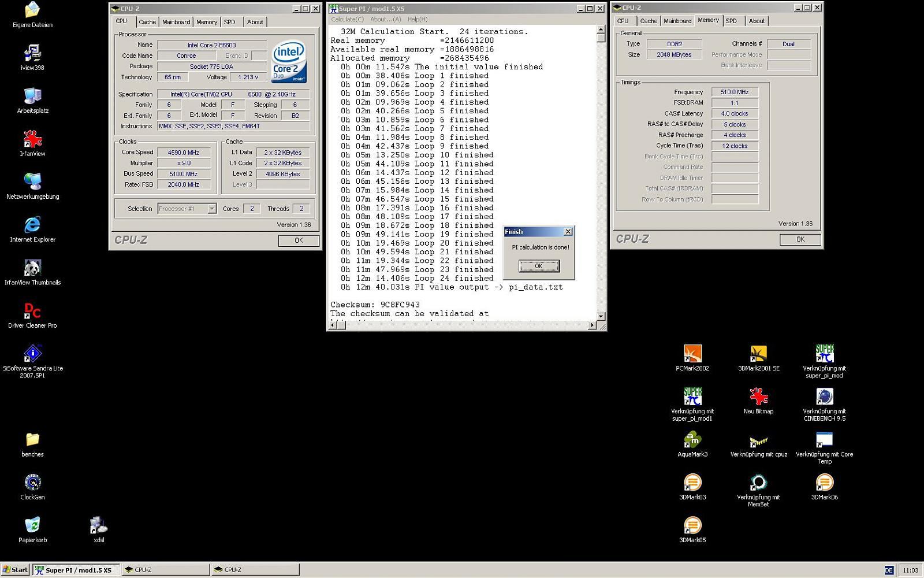Activate second CPU-Z taskbar button
The width and height of the screenshot is (924, 578).
(x=255, y=569)
